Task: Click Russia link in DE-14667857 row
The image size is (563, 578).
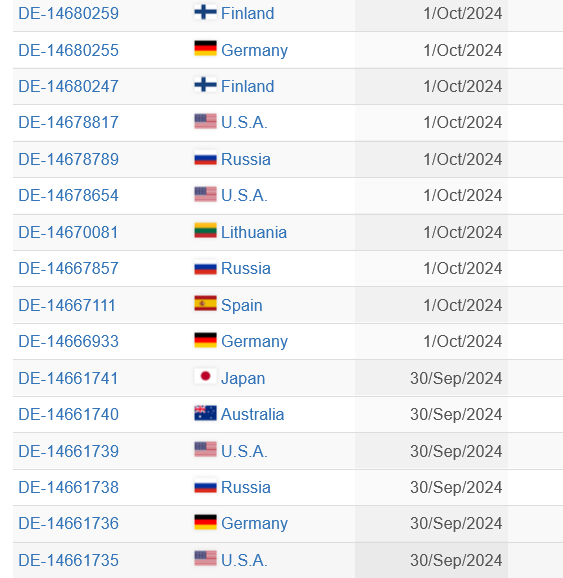Action: pyautogui.click(x=246, y=269)
